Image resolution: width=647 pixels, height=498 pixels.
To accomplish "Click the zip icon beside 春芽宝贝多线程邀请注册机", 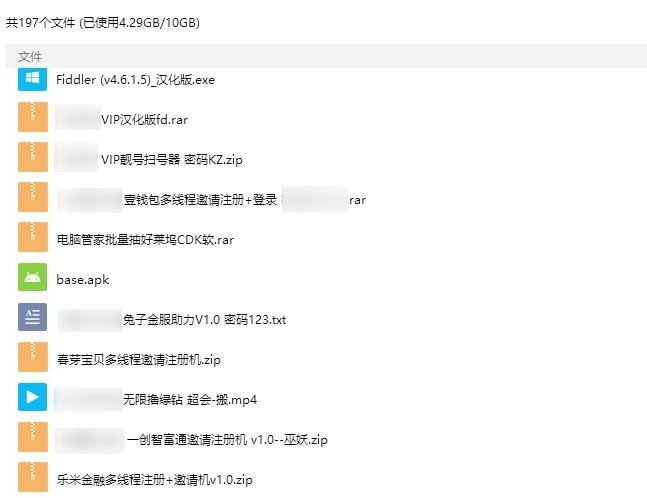I will click(33, 357).
